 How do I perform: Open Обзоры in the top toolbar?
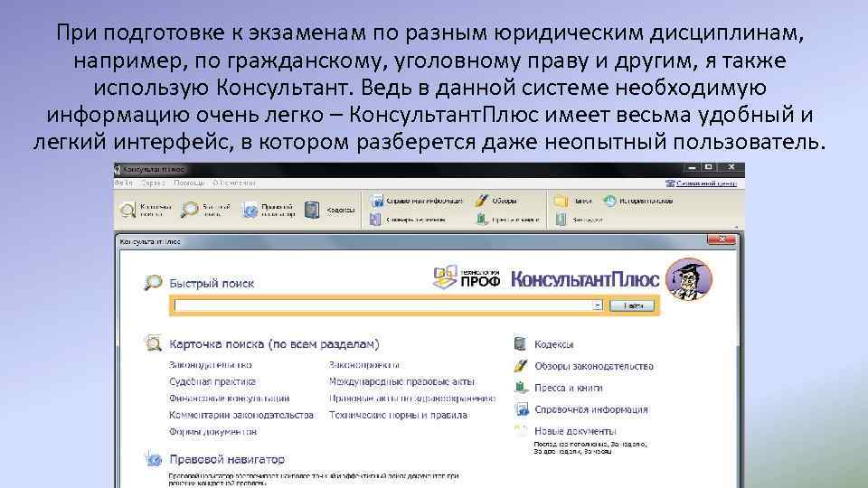coord(496,201)
